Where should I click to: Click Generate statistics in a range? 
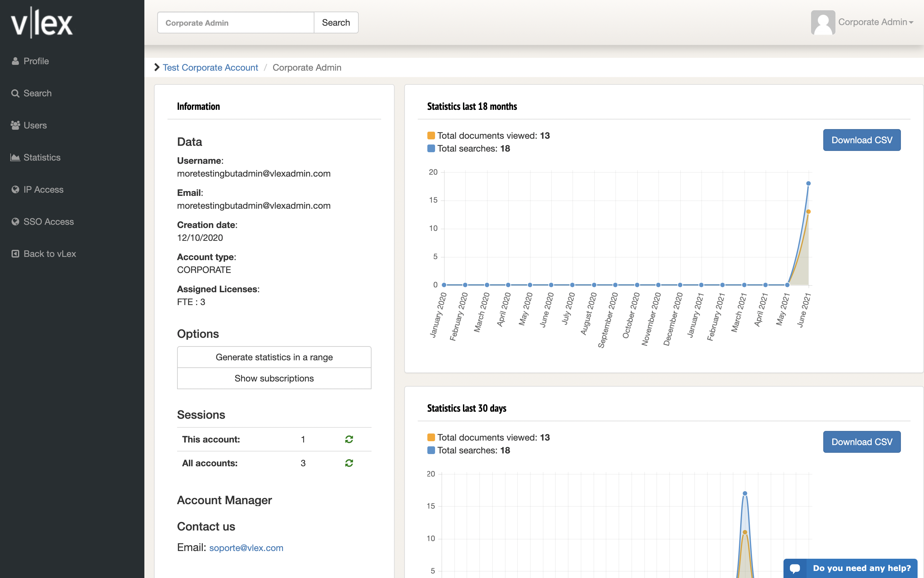pyautogui.click(x=274, y=357)
